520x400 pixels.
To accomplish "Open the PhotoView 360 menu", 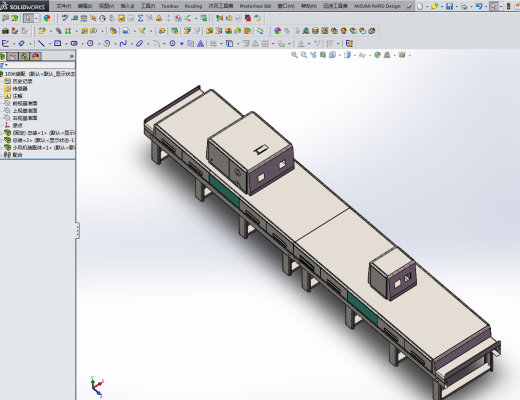I will 255,6.
